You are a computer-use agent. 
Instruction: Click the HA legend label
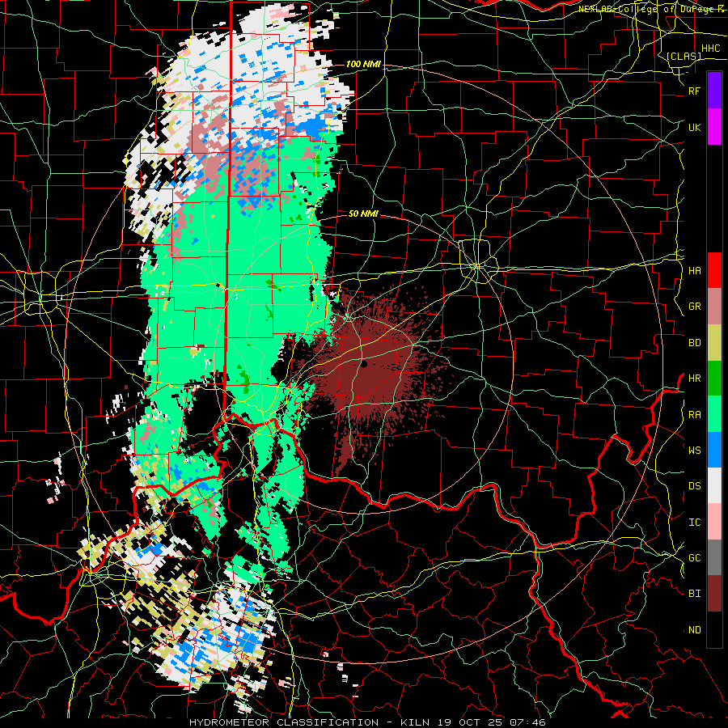click(694, 270)
